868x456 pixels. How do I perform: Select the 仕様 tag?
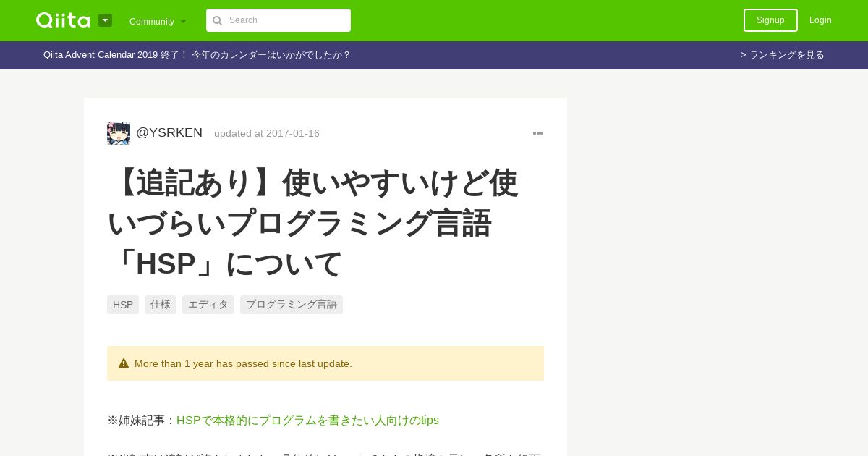161,305
